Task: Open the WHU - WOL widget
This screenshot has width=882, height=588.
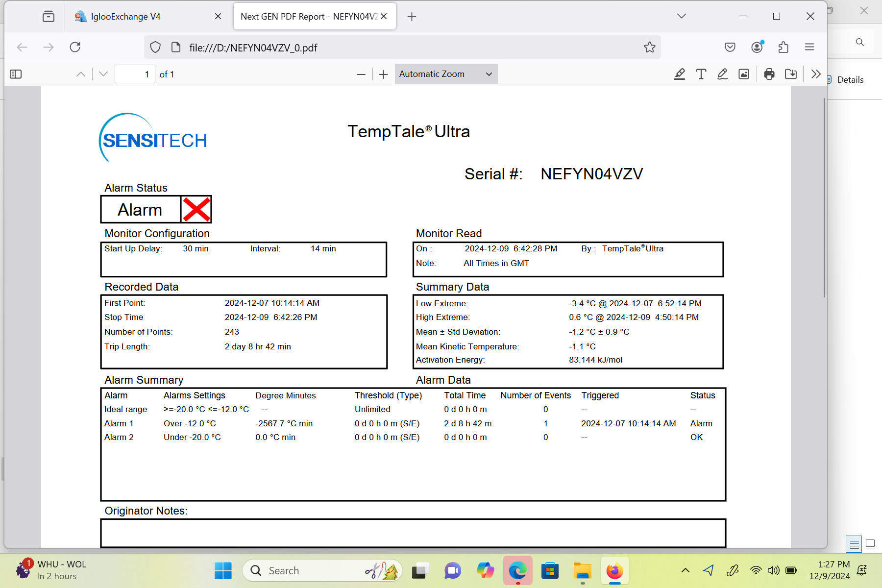Action: pyautogui.click(x=51, y=570)
